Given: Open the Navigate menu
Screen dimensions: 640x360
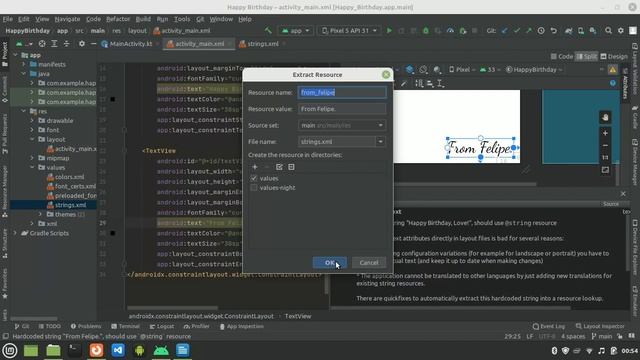Looking at the screenshot, I should [67, 19].
